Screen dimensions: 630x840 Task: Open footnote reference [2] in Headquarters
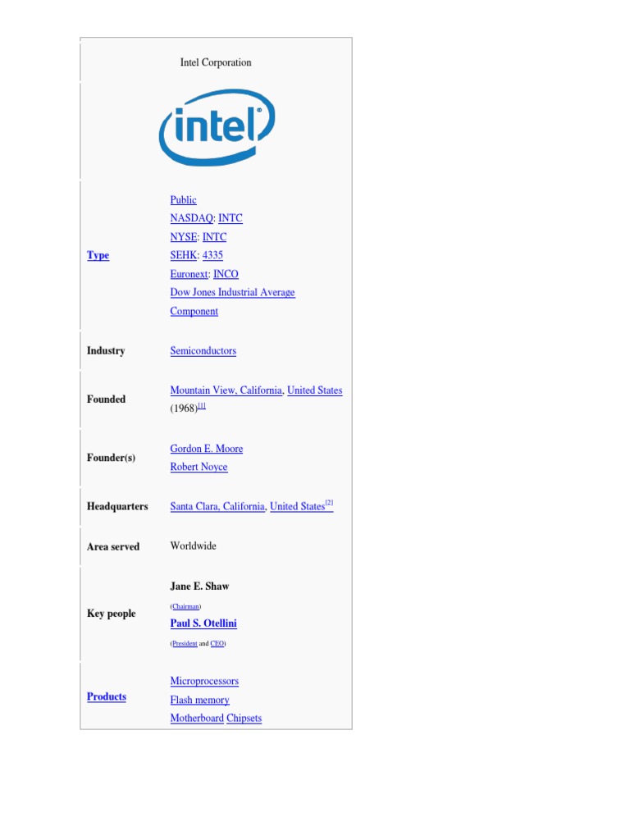[330, 503]
